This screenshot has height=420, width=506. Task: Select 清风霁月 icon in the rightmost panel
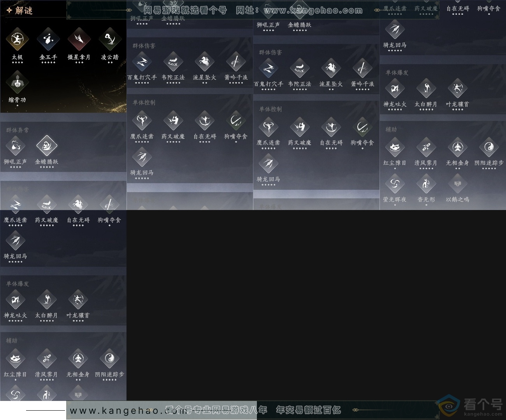(426, 147)
